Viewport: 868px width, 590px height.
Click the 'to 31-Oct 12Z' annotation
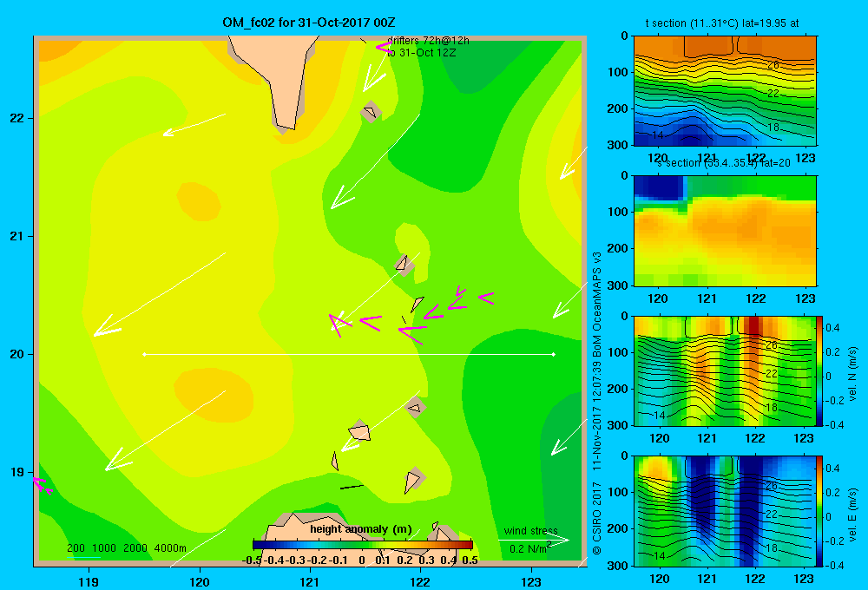(421, 53)
